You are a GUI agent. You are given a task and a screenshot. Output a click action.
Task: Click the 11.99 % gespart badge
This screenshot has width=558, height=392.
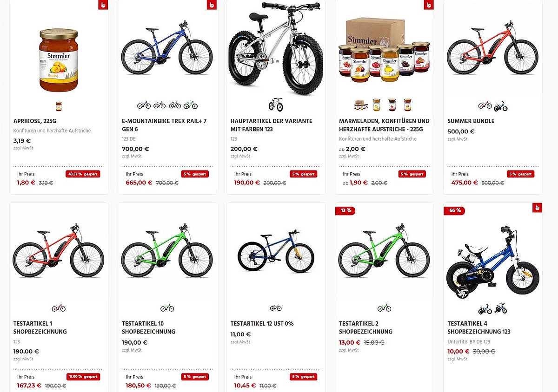[x=83, y=377]
